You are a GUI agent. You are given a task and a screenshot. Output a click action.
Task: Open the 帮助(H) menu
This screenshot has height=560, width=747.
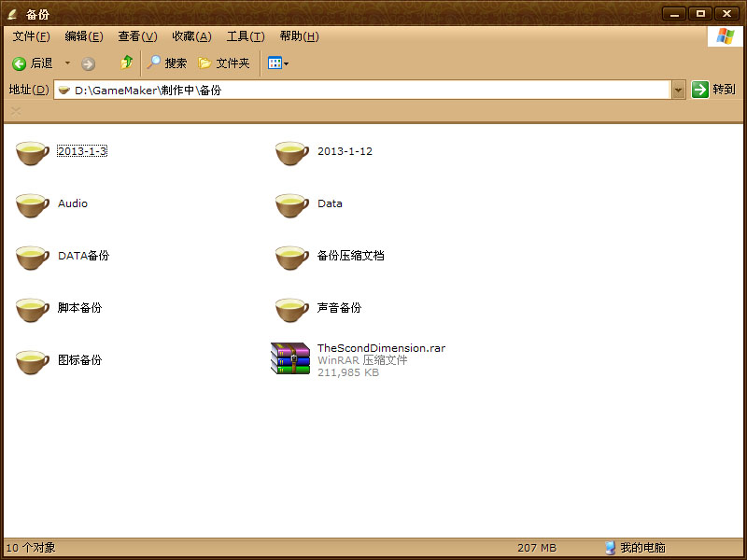pyautogui.click(x=299, y=36)
